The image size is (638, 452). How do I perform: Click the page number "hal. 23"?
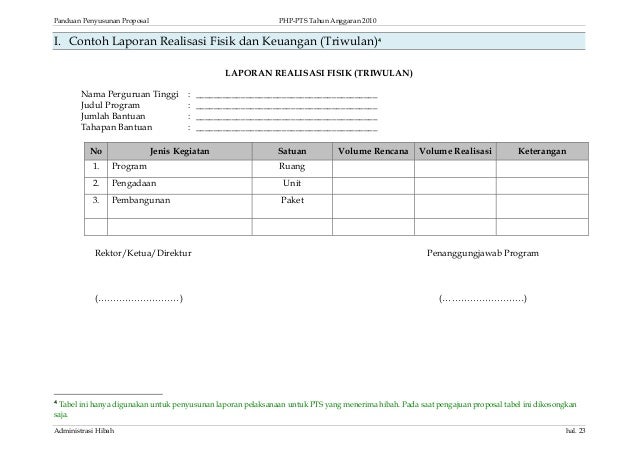pyautogui.click(x=575, y=431)
